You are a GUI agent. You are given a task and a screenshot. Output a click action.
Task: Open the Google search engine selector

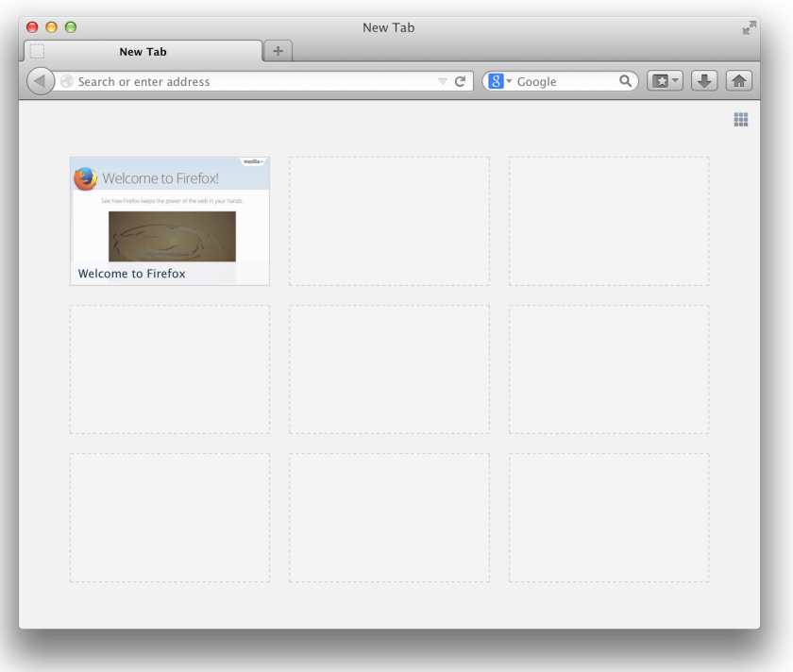[x=499, y=81]
